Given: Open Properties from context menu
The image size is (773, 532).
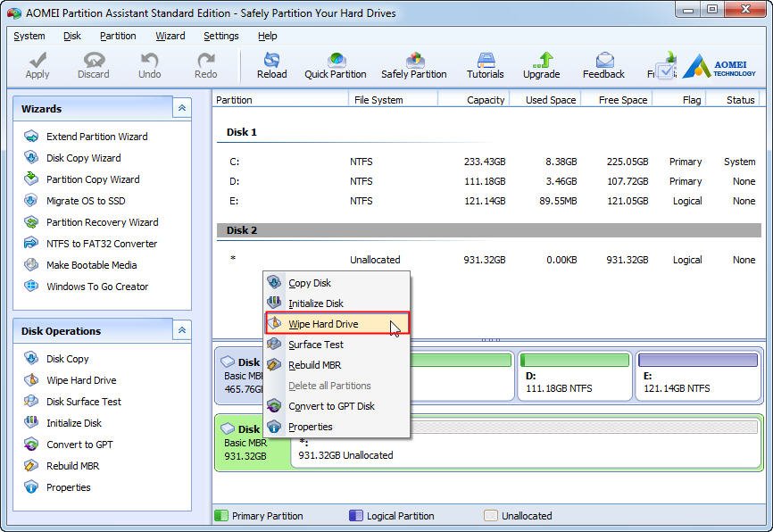Looking at the screenshot, I should [337, 427].
